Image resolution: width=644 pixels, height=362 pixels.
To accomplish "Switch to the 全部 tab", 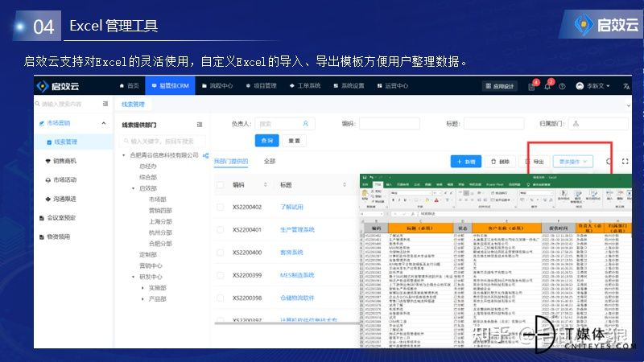I will pos(270,162).
